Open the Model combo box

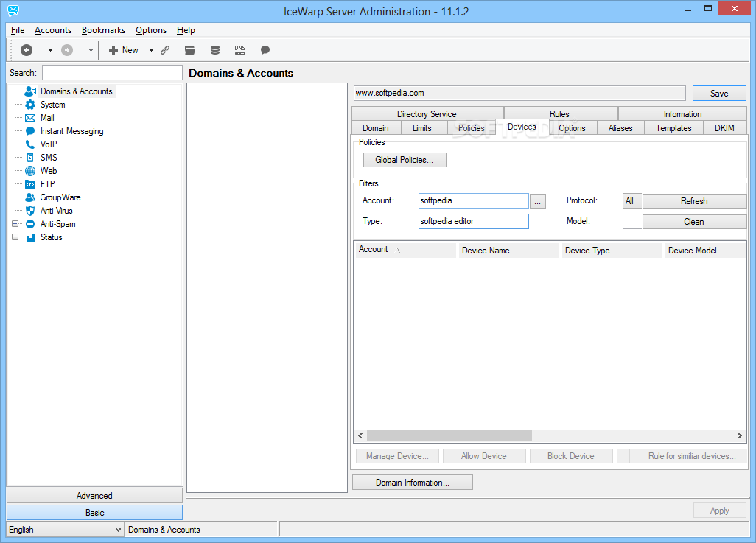click(631, 221)
